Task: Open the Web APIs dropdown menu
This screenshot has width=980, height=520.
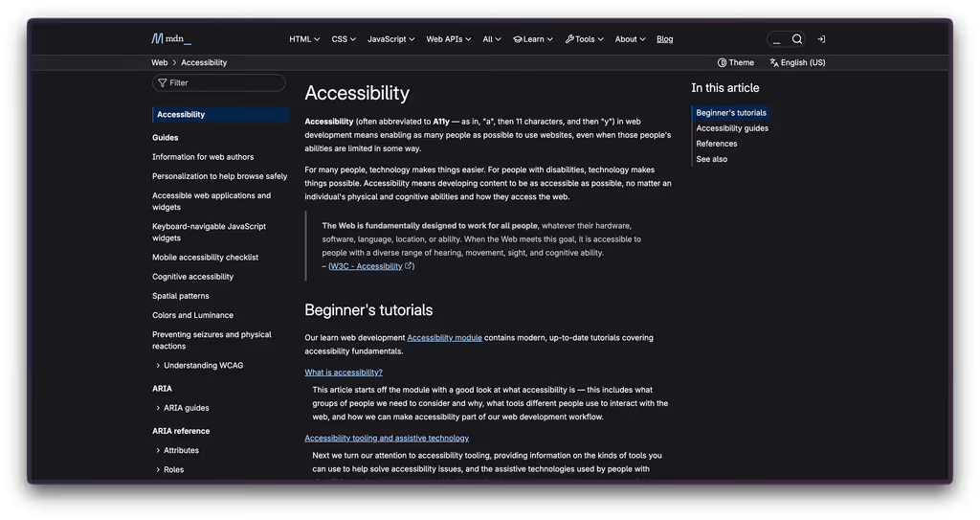Action: tap(449, 39)
